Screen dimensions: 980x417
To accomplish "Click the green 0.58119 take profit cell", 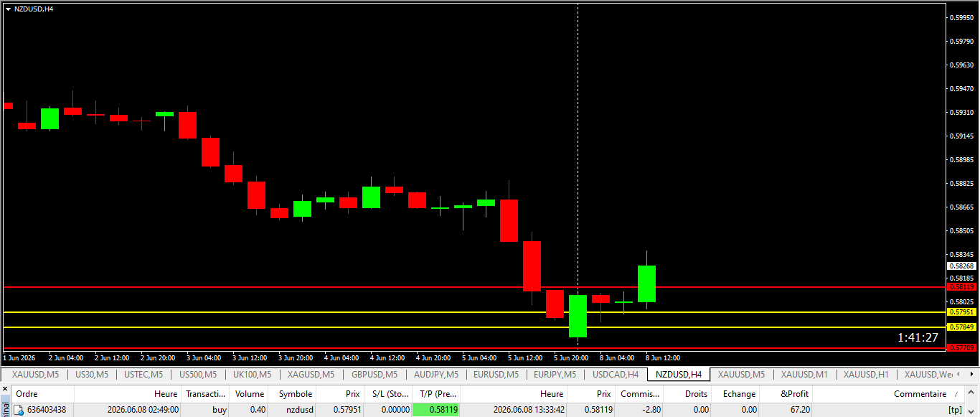I will tap(436, 410).
